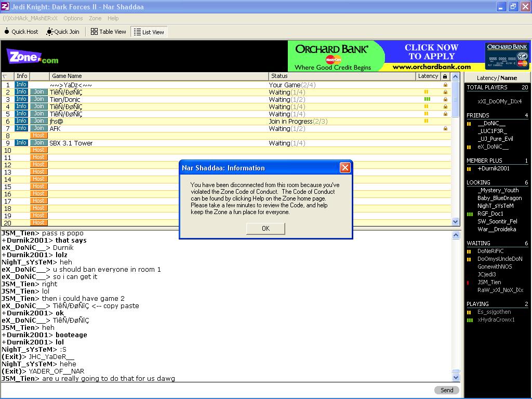Click the app icon in title bar
The height and width of the screenshot is (399, 532).
pyautogui.click(x=5, y=6)
